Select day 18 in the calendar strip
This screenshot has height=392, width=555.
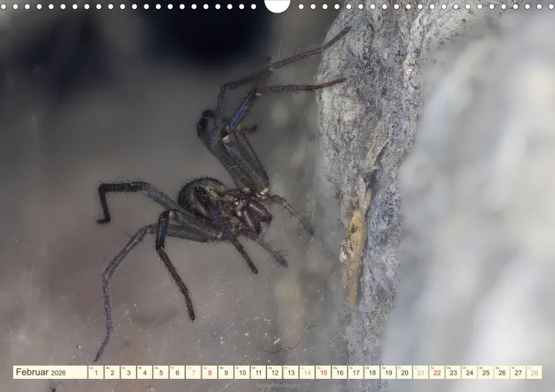373,372
